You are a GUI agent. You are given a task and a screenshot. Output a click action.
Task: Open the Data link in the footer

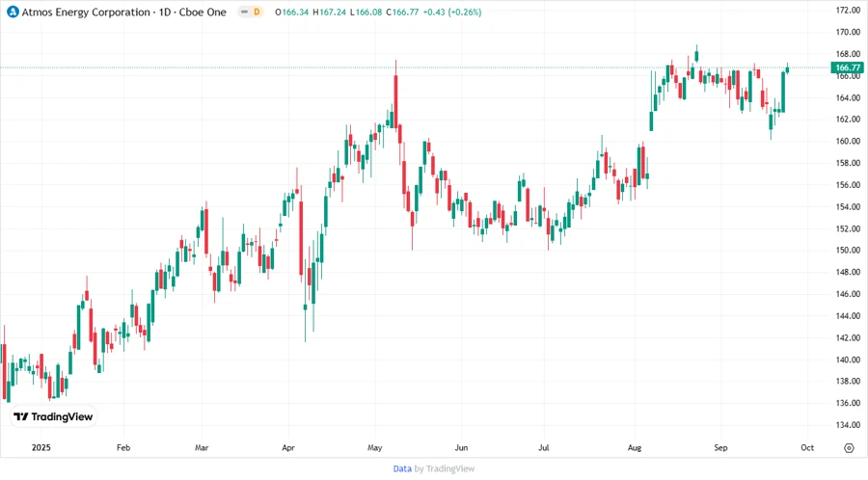[x=402, y=469]
